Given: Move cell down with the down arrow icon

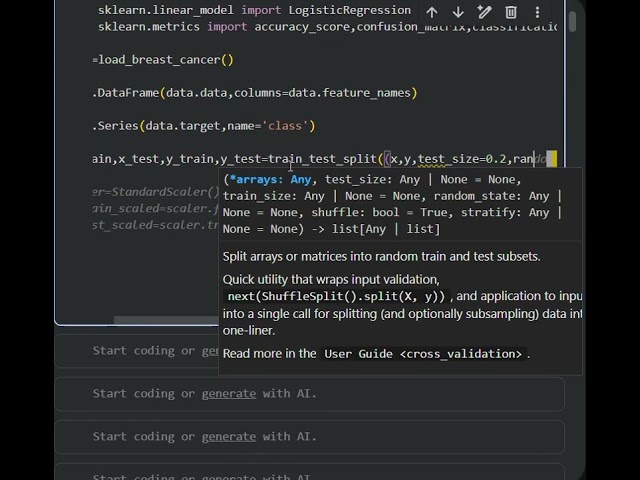Looking at the screenshot, I should click(458, 12).
